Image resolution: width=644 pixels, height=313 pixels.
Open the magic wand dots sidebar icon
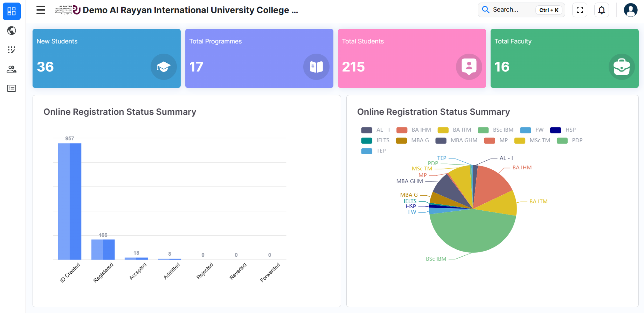[x=12, y=50]
